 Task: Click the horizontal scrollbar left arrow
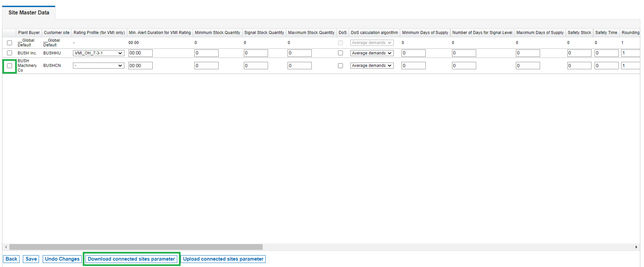[x=6, y=247]
